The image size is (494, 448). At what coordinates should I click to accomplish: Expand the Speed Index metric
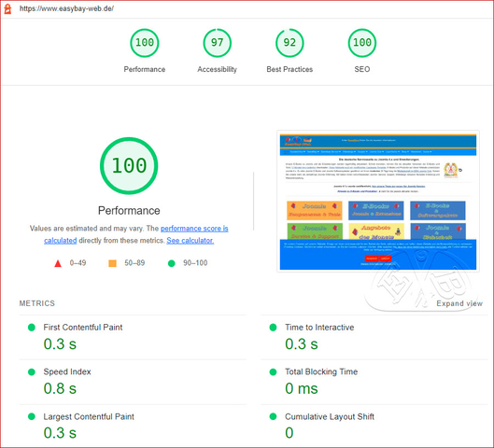[x=133, y=382]
